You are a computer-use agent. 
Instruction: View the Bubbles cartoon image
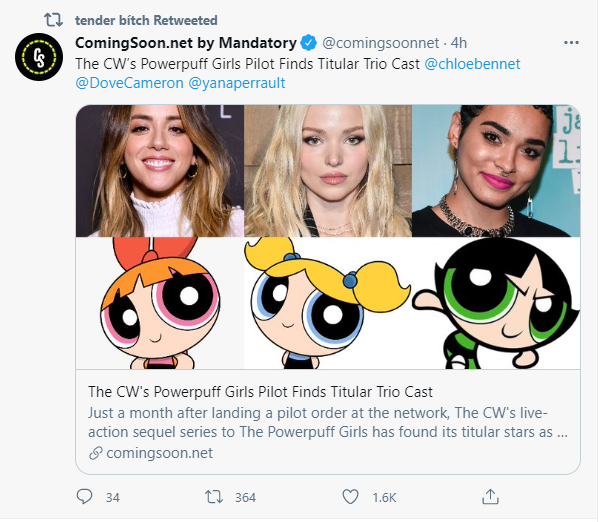(327, 303)
